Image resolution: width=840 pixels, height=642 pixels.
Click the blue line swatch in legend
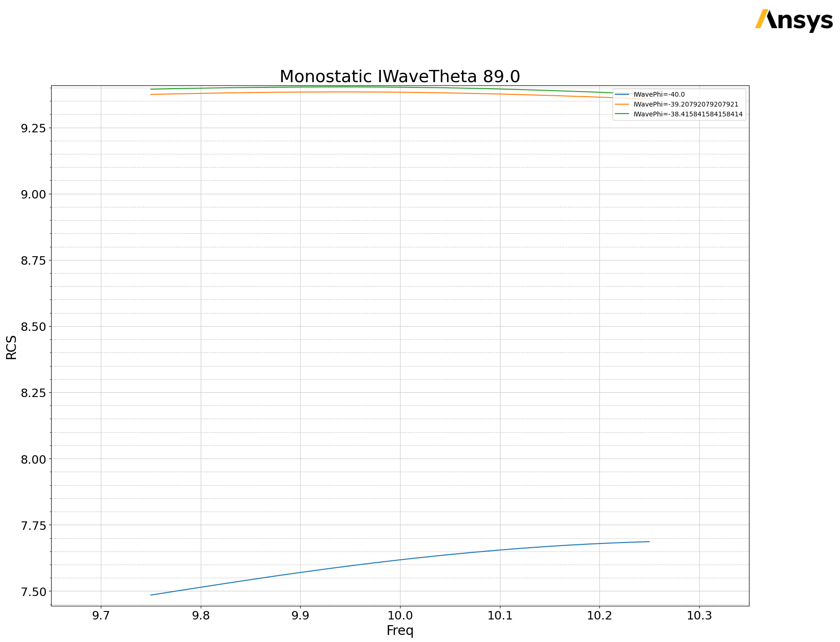click(622, 94)
